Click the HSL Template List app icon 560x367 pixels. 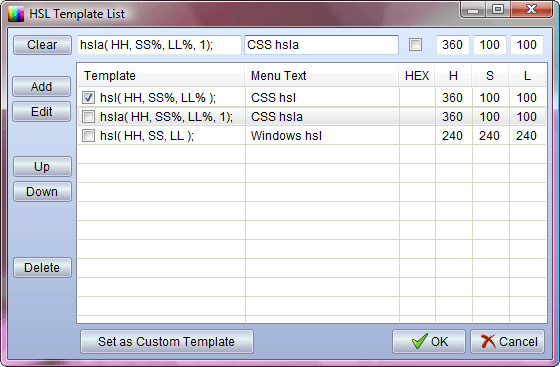point(16,14)
